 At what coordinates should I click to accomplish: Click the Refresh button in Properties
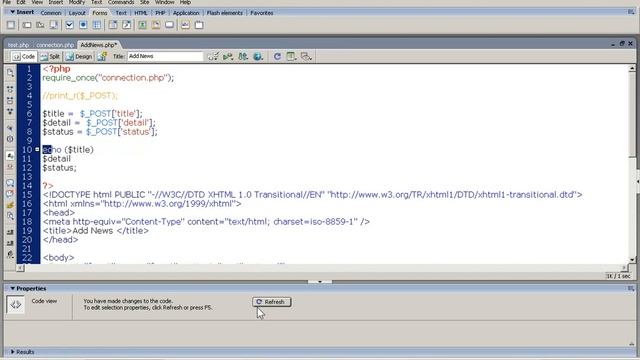pos(271,302)
